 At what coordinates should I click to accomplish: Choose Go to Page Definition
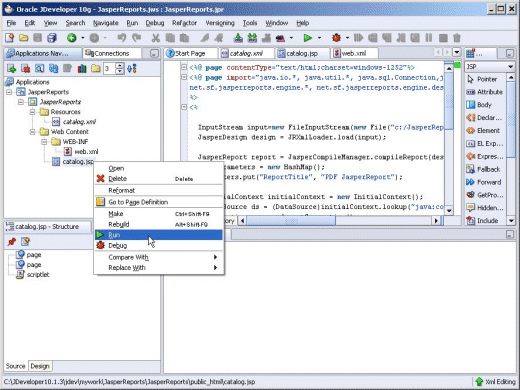tap(159, 202)
